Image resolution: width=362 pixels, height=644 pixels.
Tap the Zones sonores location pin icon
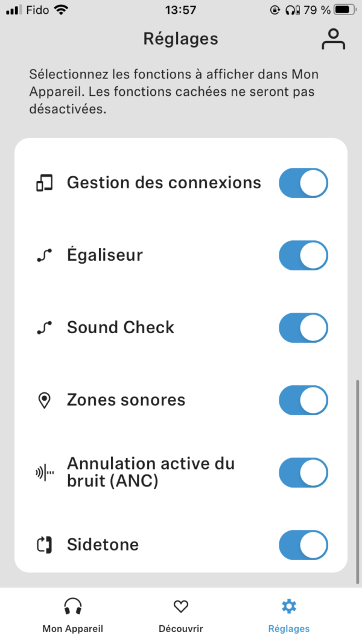pos(44,400)
